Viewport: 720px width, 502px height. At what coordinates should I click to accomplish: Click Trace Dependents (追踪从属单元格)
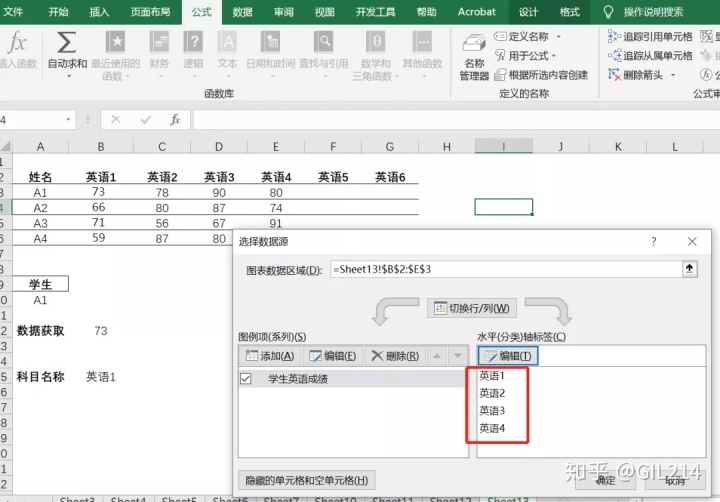click(650, 56)
